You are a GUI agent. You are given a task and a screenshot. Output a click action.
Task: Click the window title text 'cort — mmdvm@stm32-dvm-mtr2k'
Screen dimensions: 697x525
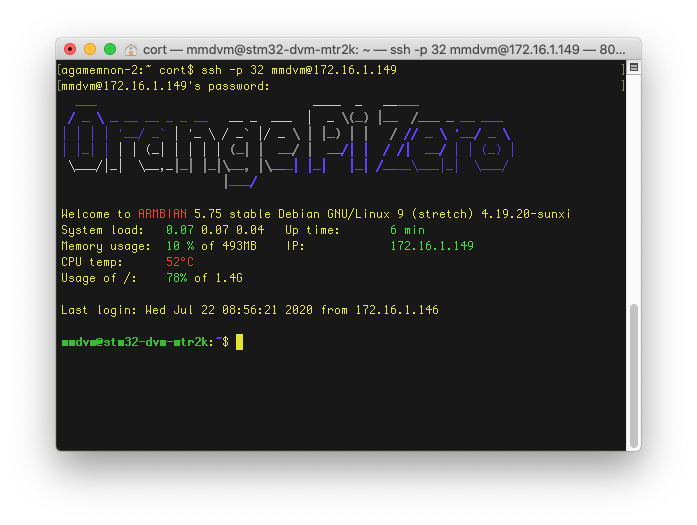click(x=251, y=50)
